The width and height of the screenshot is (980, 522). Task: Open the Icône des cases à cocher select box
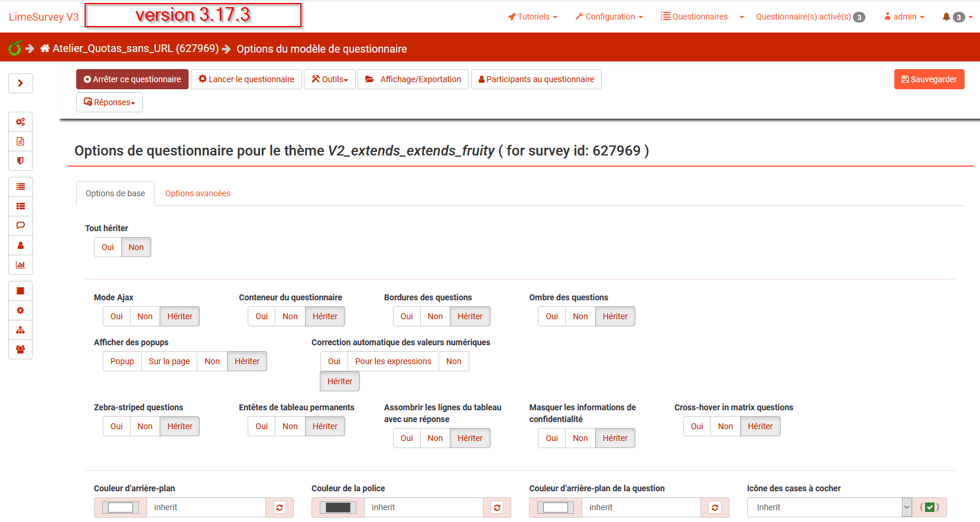point(829,507)
